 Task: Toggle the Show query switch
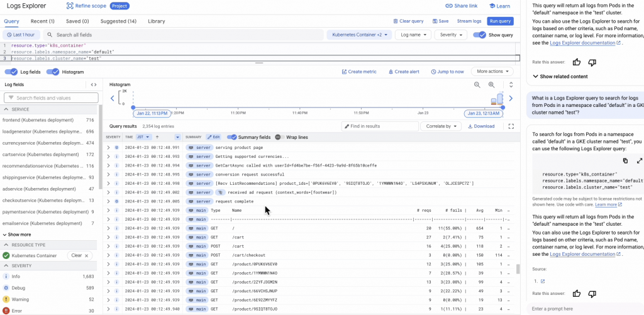click(x=479, y=35)
